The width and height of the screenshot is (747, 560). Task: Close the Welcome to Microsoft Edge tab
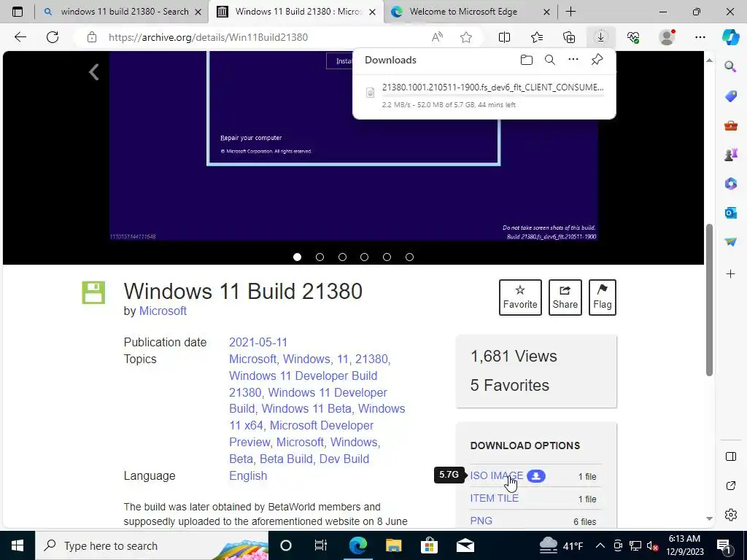pyautogui.click(x=547, y=12)
